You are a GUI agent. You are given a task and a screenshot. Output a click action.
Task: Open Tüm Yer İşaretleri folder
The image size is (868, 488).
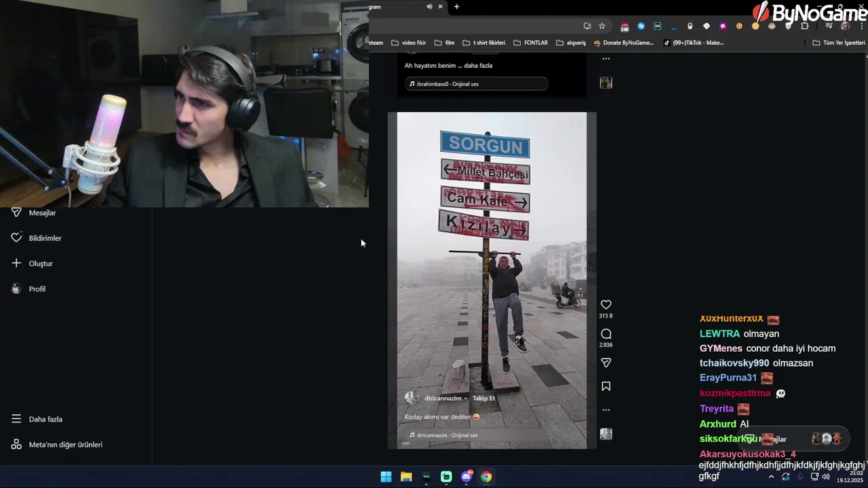[839, 43]
